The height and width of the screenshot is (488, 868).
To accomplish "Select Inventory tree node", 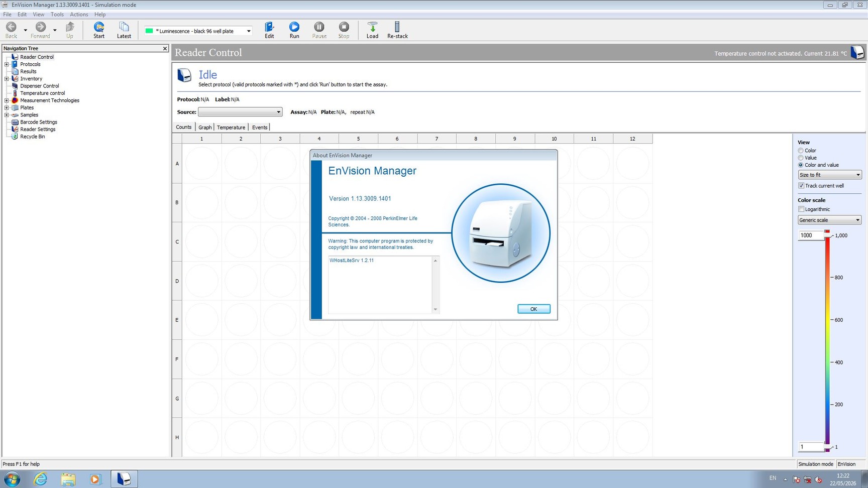I will tap(31, 79).
